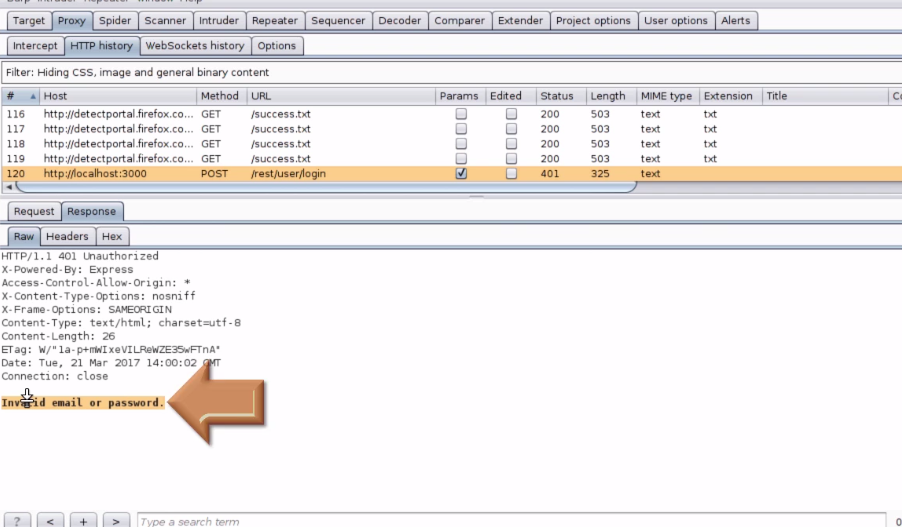The width and height of the screenshot is (902, 527).
Task: Switch to the Extender tab
Action: click(521, 21)
